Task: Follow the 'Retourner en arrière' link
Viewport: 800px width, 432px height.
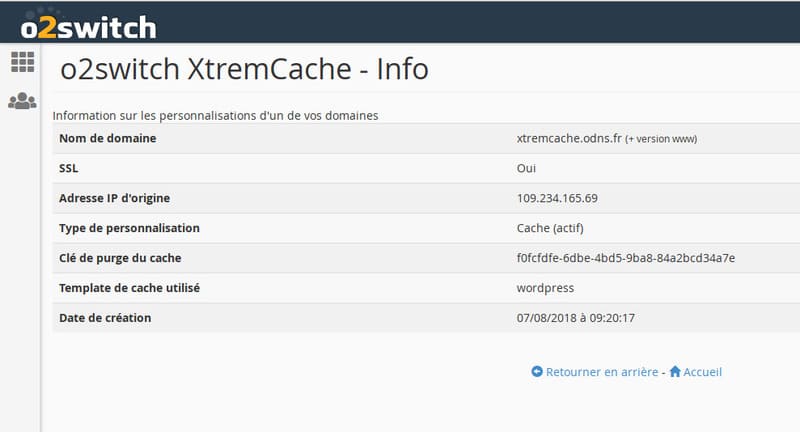Action: [x=602, y=372]
